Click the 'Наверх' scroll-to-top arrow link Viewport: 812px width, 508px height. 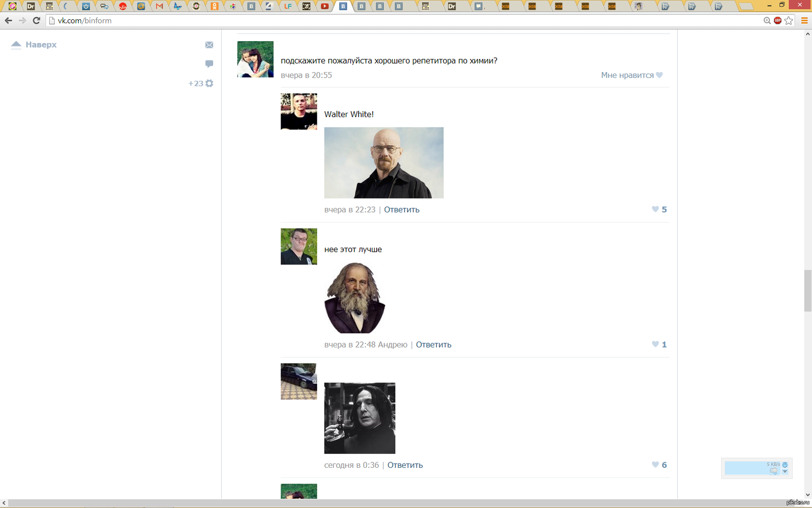[x=34, y=45]
